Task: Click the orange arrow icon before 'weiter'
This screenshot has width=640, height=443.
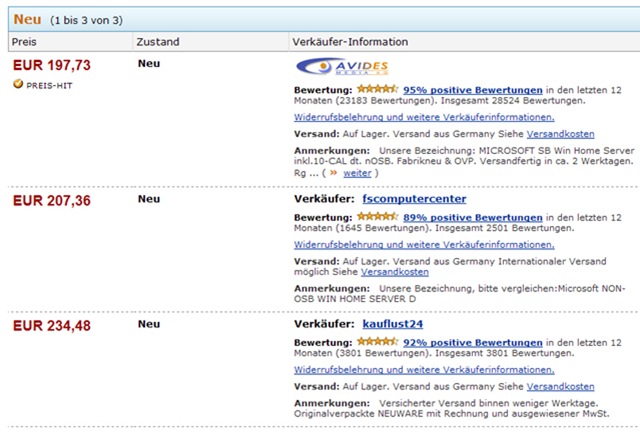Action: pos(333,172)
